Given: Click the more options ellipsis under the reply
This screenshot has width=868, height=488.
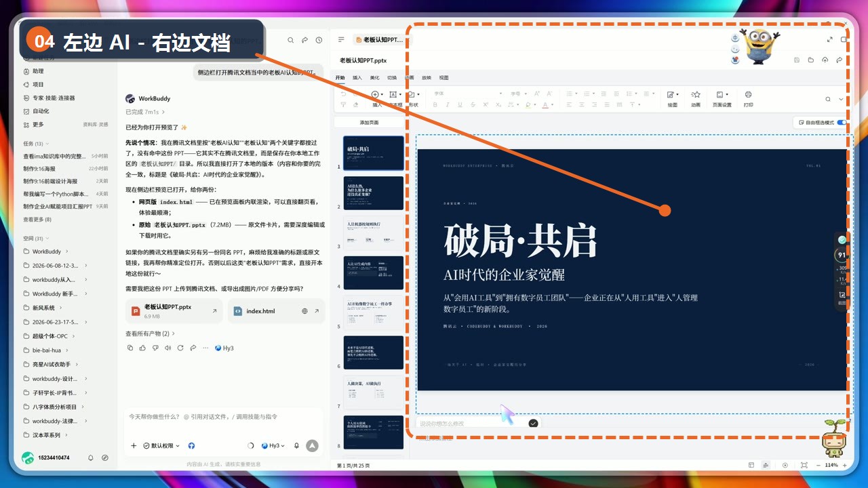Looking at the screenshot, I should (x=205, y=348).
